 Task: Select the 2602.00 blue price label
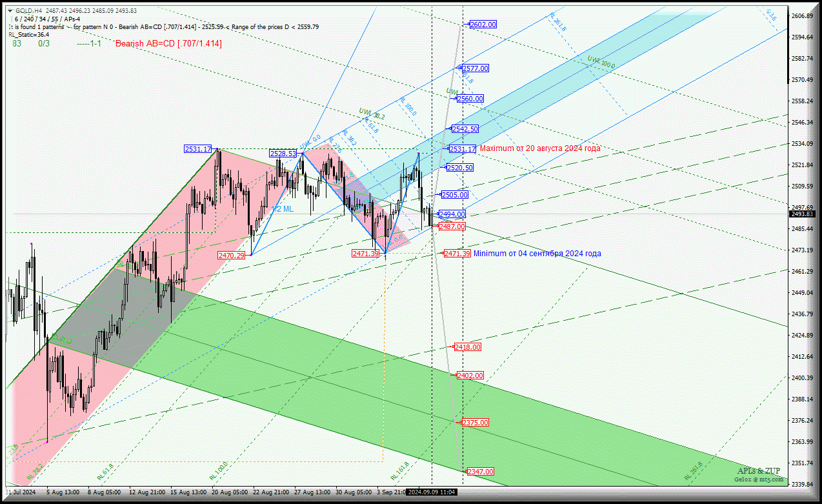(x=483, y=25)
